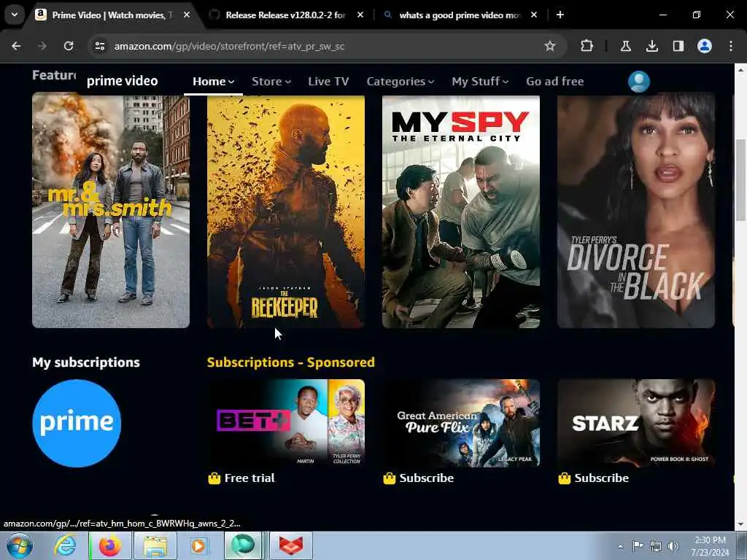The image size is (747, 560).
Task: Click the prime video logo
Action: click(122, 81)
